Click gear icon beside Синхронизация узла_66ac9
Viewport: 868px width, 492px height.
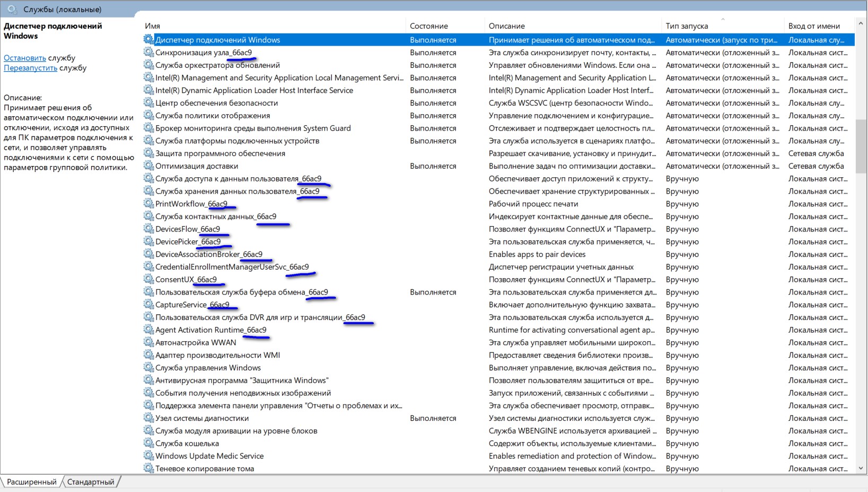pos(148,52)
